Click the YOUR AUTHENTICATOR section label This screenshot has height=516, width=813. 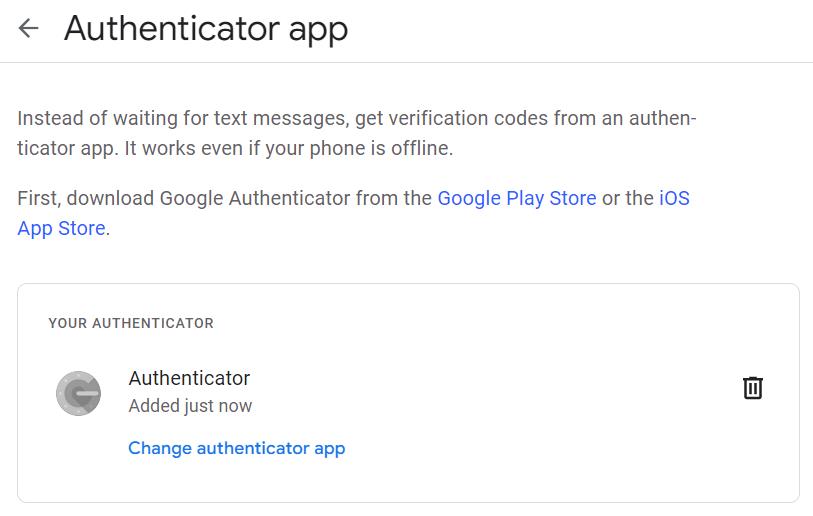tap(131, 323)
